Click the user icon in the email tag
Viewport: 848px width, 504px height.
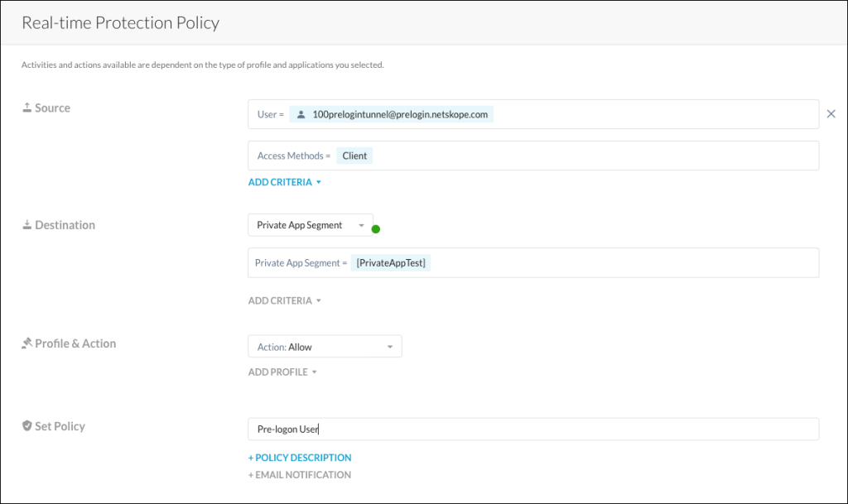tap(301, 114)
